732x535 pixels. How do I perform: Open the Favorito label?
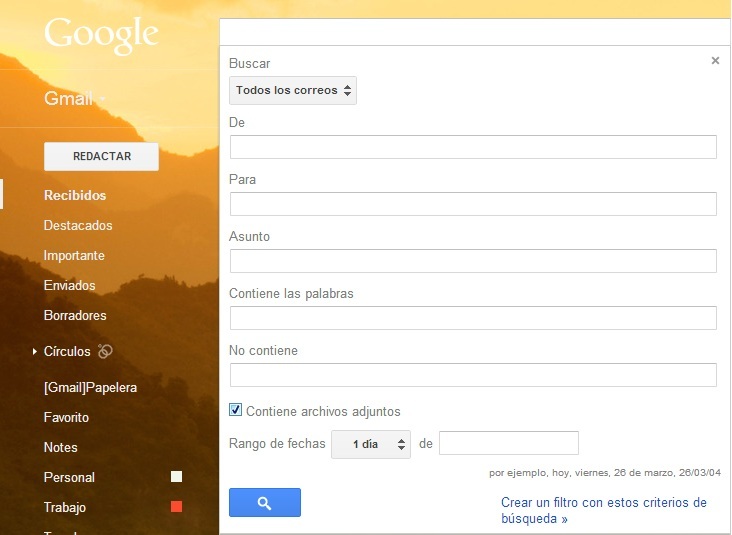pos(66,417)
